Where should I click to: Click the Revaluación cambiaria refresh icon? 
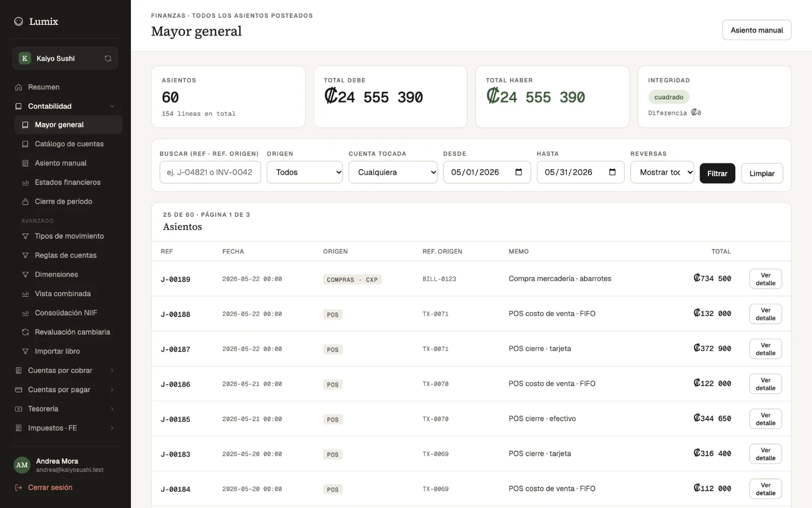tap(25, 332)
